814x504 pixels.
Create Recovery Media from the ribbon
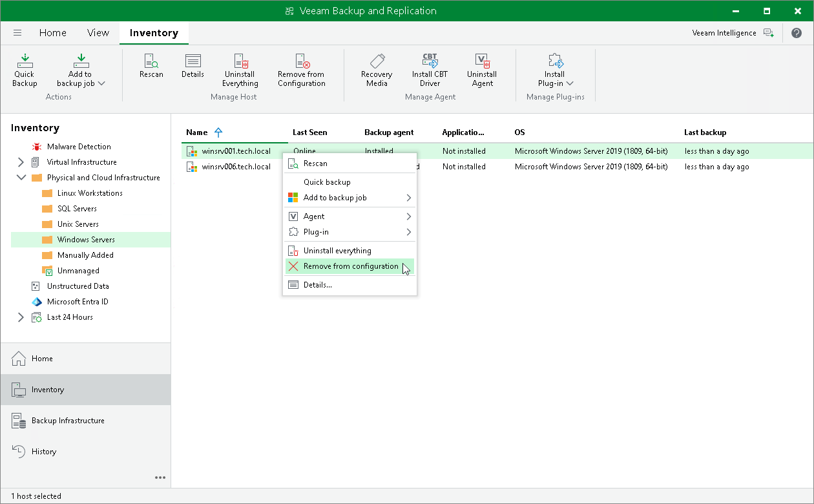click(x=377, y=70)
